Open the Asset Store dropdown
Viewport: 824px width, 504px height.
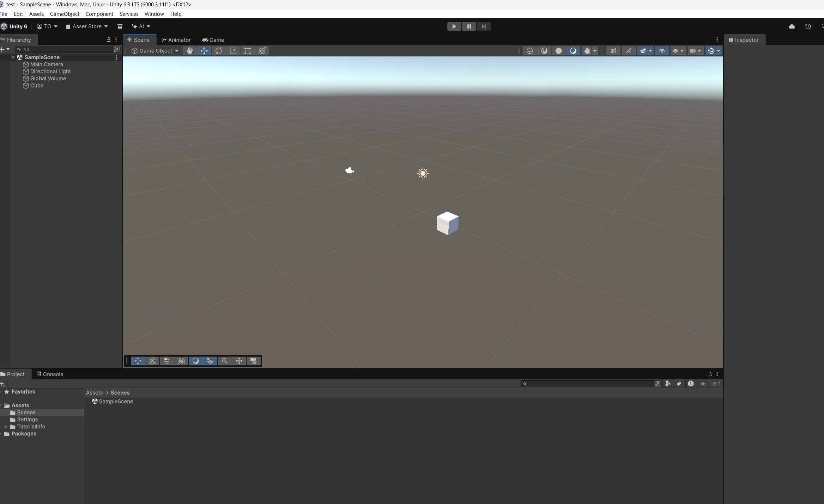[87, 26]
